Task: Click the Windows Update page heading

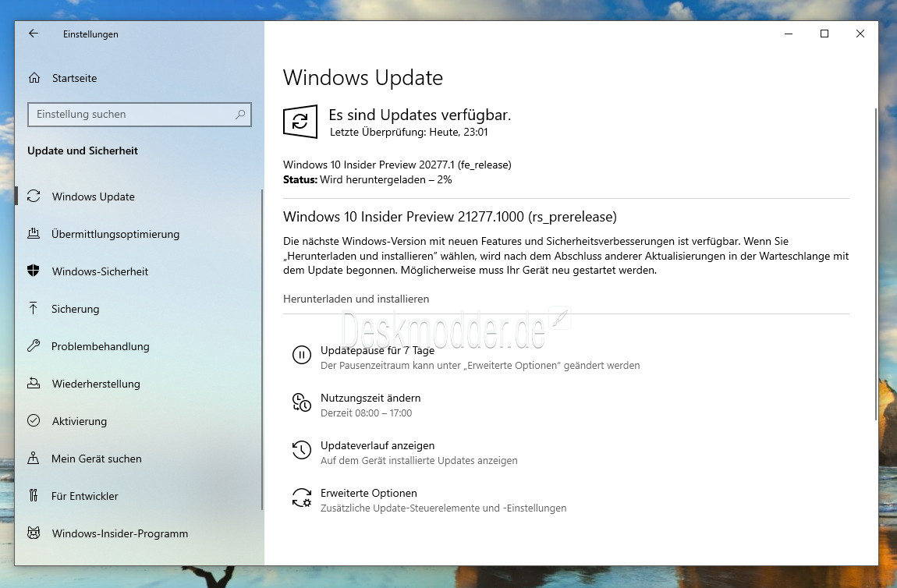Action: 363,77
